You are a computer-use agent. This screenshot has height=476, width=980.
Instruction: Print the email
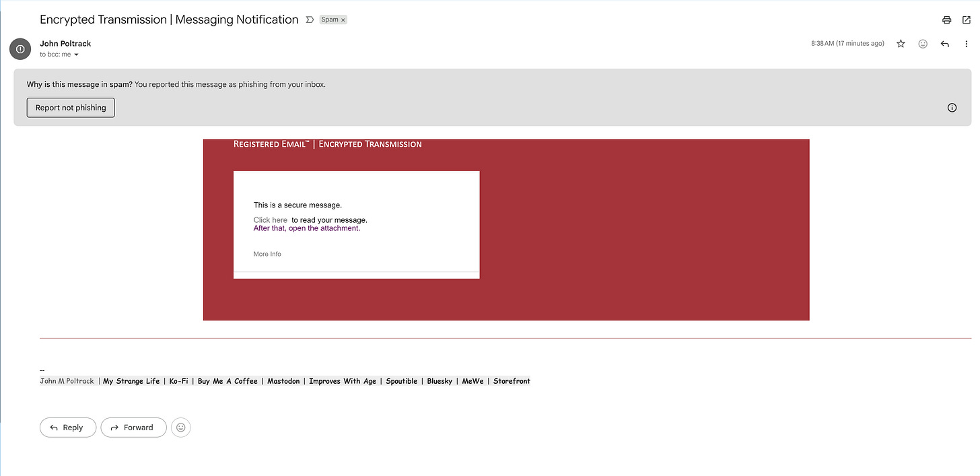[946, 20]
